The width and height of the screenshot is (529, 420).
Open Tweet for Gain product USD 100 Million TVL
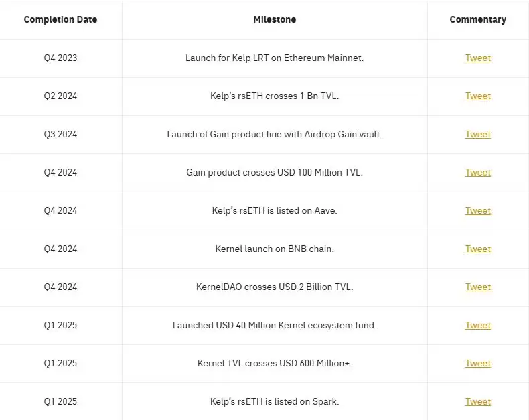pyautogui.click(x=477, y=172)
